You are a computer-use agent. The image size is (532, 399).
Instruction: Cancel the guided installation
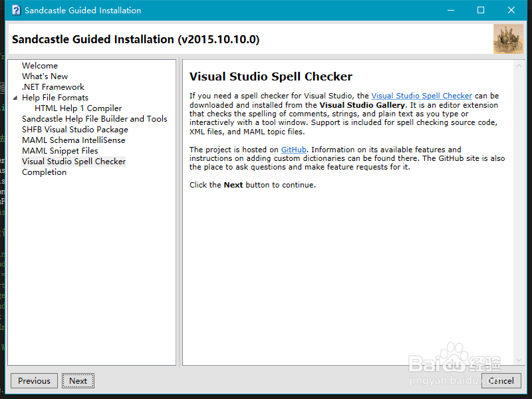point(501,380)
